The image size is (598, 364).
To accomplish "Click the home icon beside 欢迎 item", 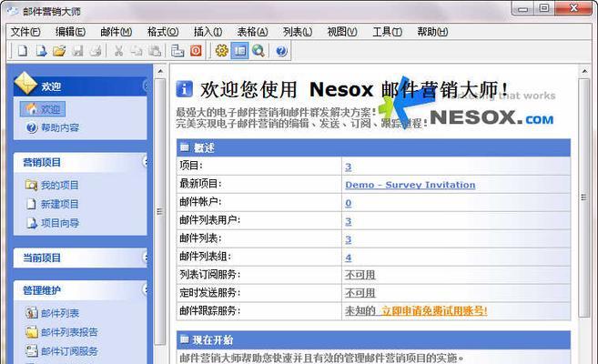I will point(31,109).
